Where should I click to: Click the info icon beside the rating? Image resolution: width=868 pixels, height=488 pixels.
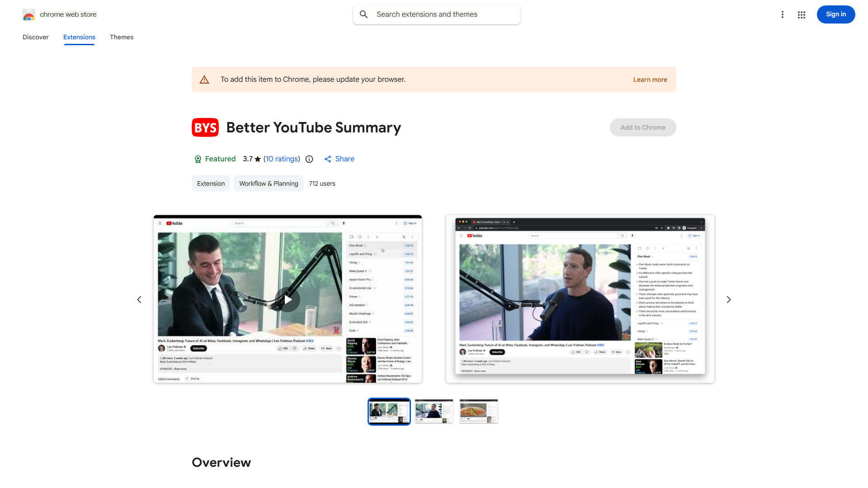309,159
